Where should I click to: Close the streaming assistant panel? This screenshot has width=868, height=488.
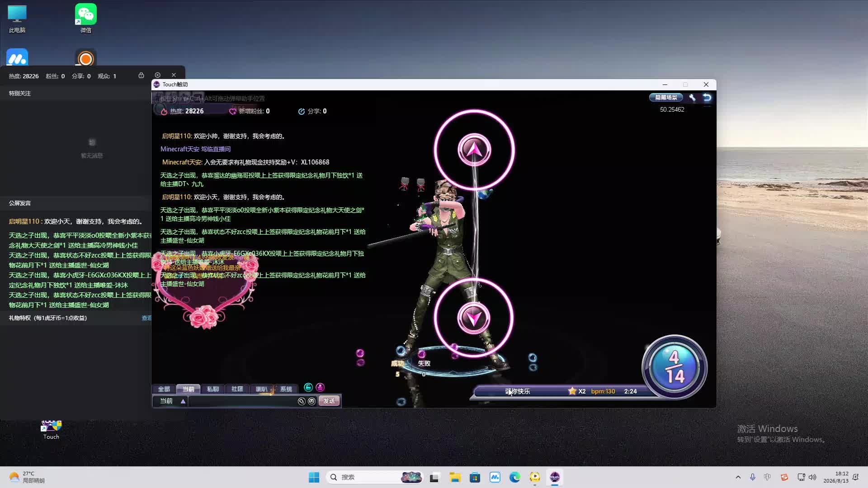point(174,75)
